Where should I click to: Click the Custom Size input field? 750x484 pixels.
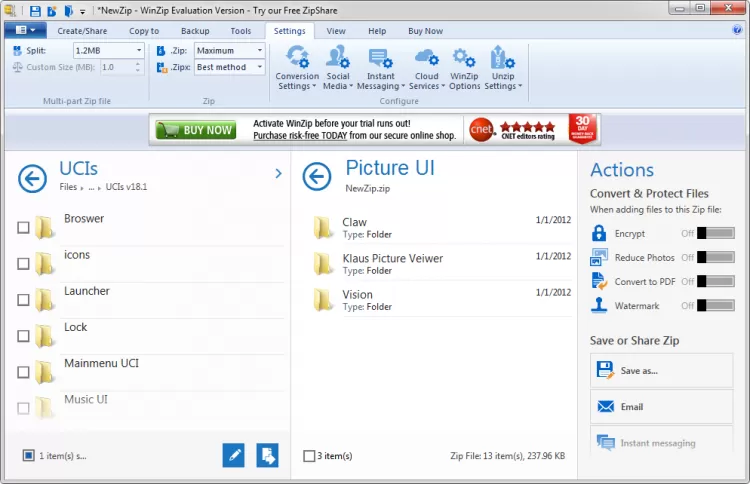click(117, 67)
